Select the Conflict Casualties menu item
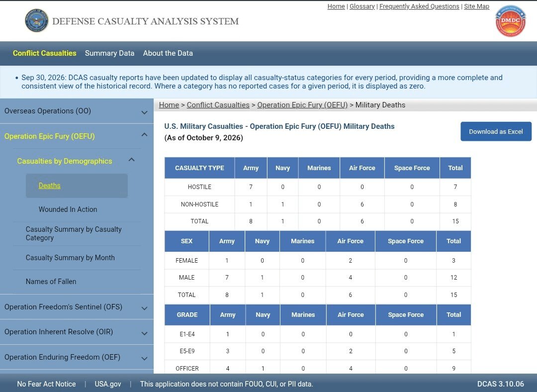Screen dimensions: 537x392 pos(45,53)
